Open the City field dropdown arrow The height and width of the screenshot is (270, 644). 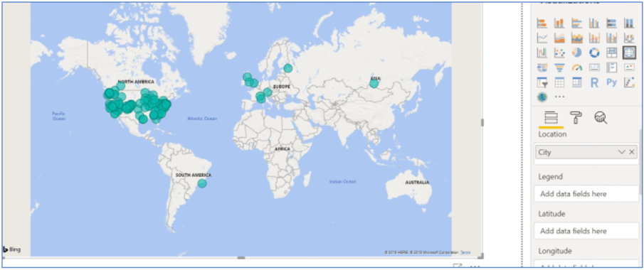pos(621,152)
